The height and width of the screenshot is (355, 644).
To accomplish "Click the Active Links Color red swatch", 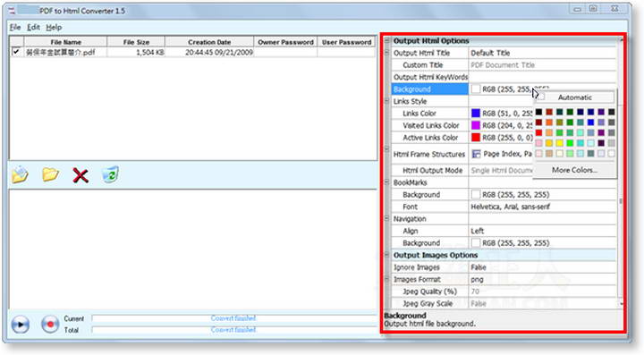I will [476, 138].
